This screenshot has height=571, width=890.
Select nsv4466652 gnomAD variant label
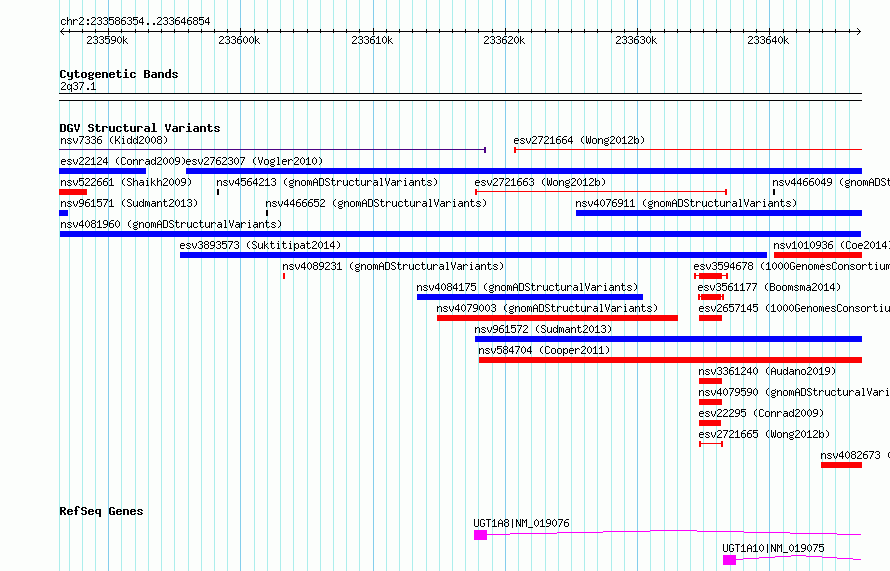point(376,203)
